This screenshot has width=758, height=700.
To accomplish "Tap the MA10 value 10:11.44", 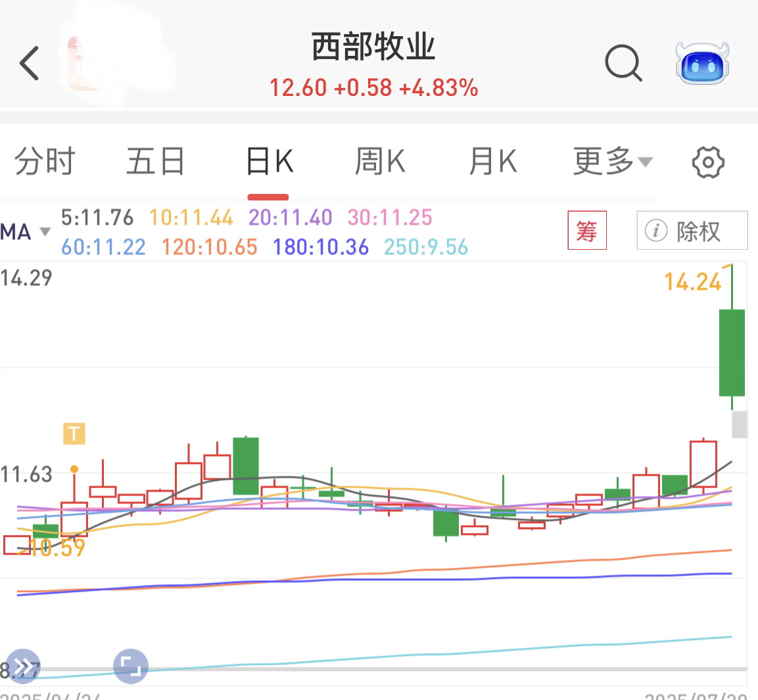I will (191, 218).
